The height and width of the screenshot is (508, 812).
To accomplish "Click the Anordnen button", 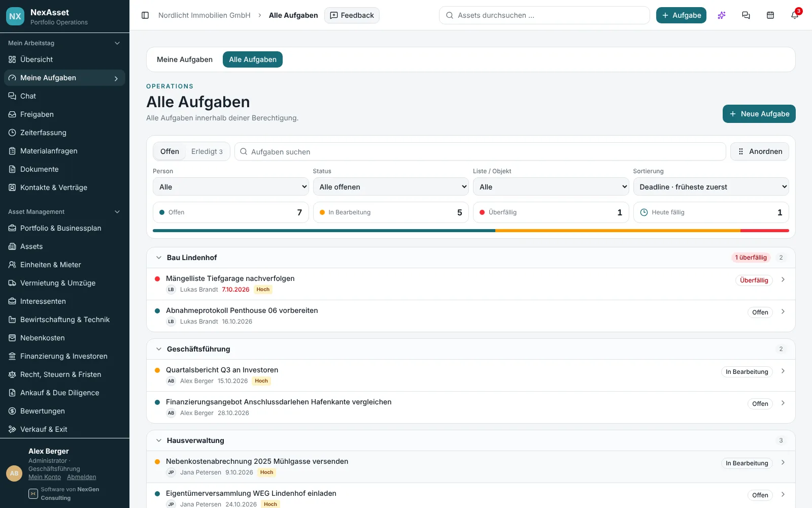I will 759,151.
